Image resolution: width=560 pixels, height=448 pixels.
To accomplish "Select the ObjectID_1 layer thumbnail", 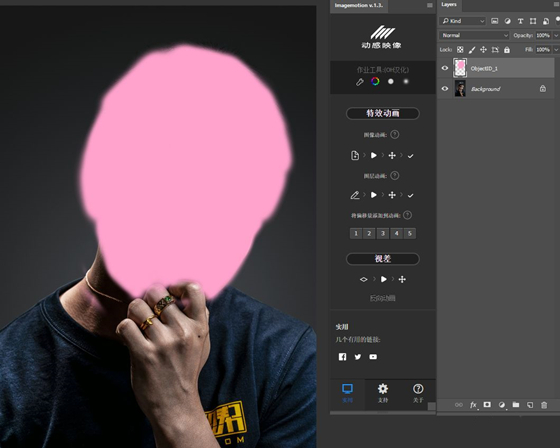I will coord(460,68).
